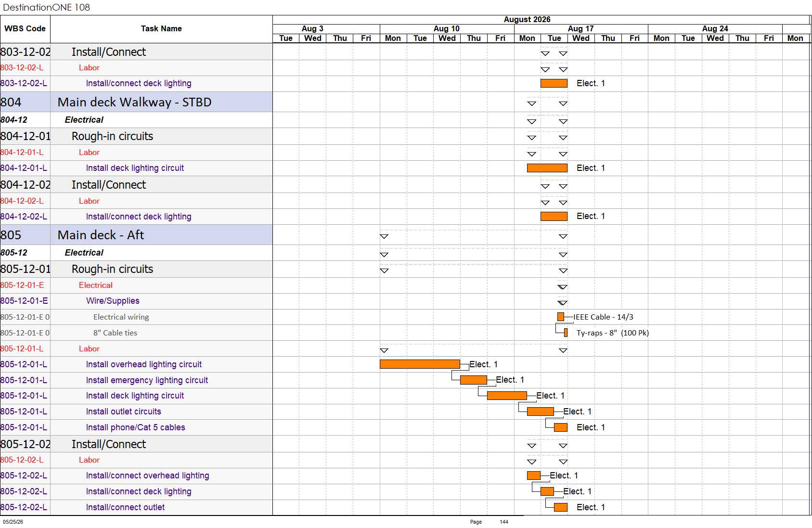The image size is (812, 528).
Task: Select the 804-12 Electrical task name
Action: click(x=84, y=120)
